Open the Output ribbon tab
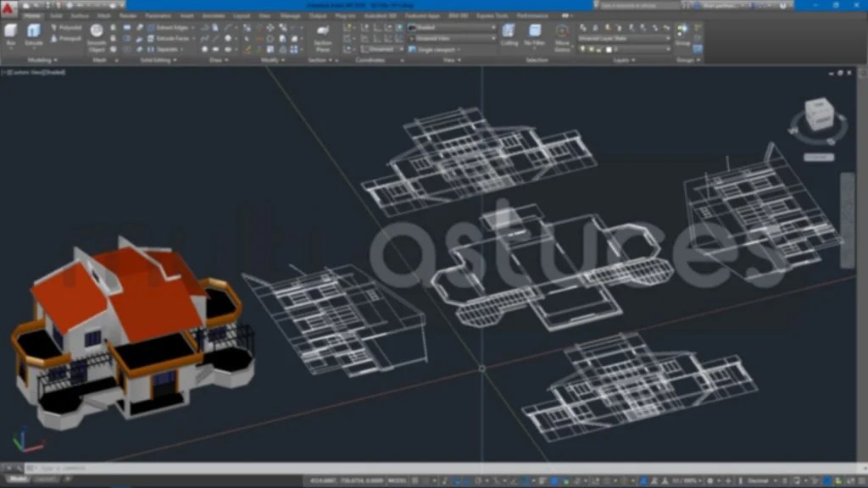The image size is (868, 488). (x=318, y=16)
